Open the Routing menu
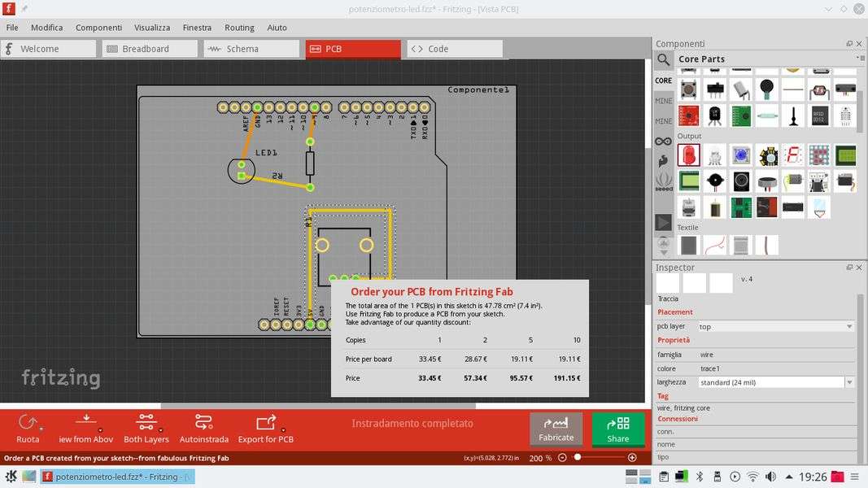The image size is (868, 488). tap(239, 27)
